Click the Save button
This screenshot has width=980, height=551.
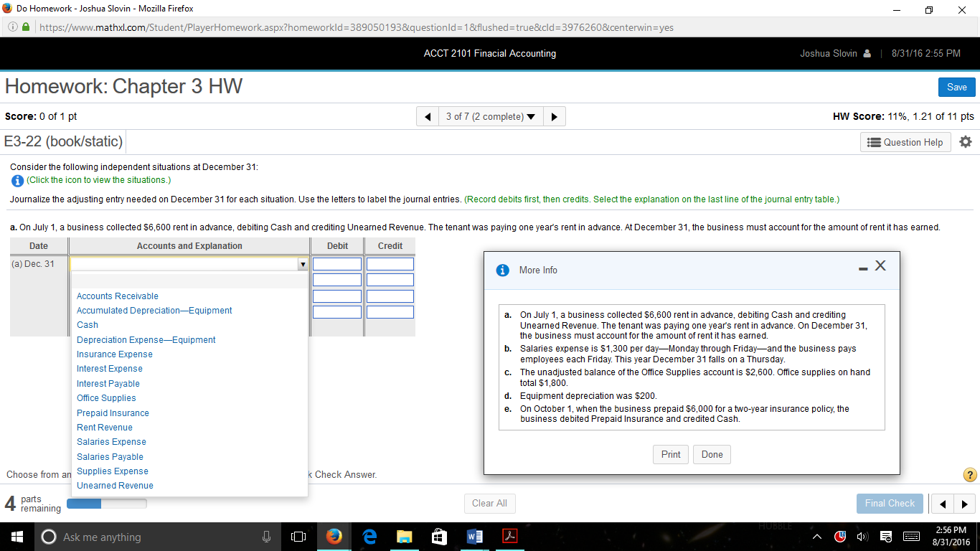pyautogui.click(x=956, y=86)
